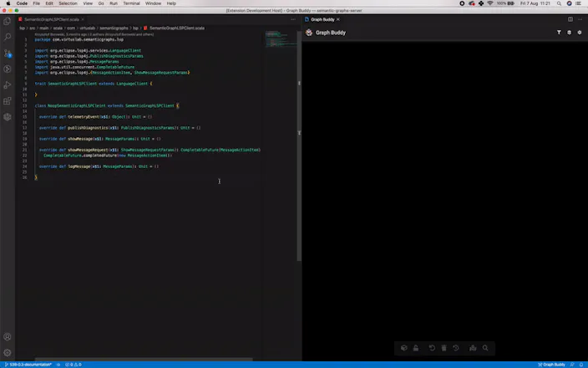Click the git branch in status bar

click(x=28, y=365)
